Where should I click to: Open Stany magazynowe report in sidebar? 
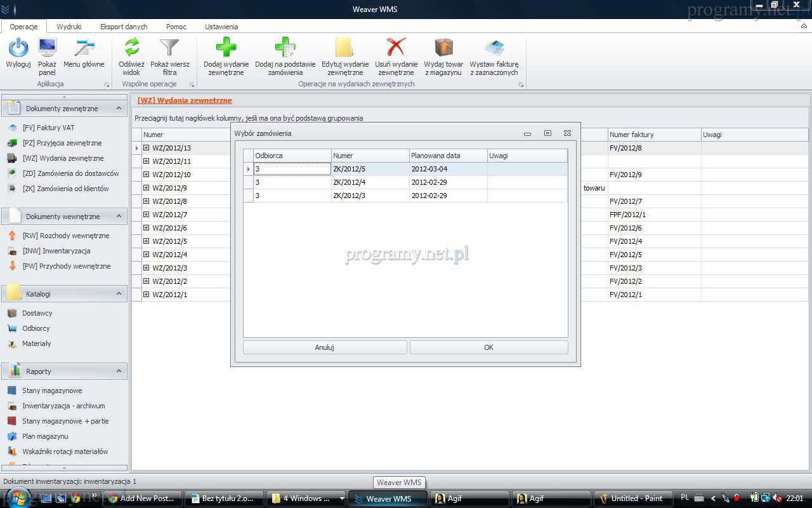(52, 391)
